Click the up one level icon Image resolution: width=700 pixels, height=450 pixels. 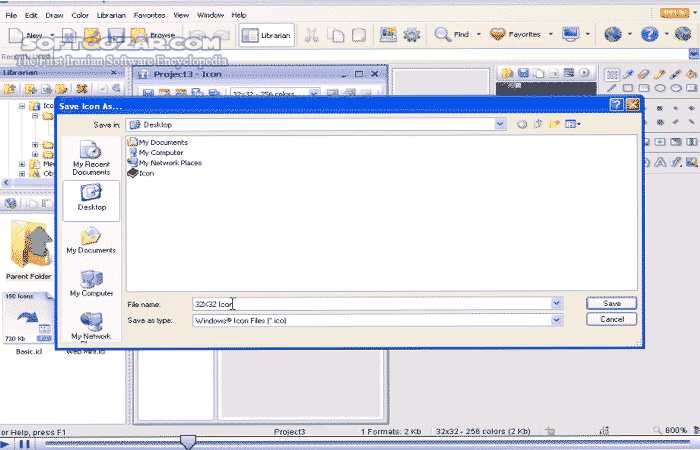537,124
